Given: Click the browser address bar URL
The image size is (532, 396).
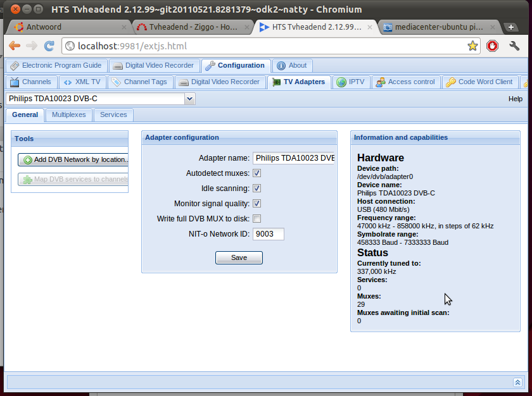Looking at the screenshot, I should pos(132,46).
